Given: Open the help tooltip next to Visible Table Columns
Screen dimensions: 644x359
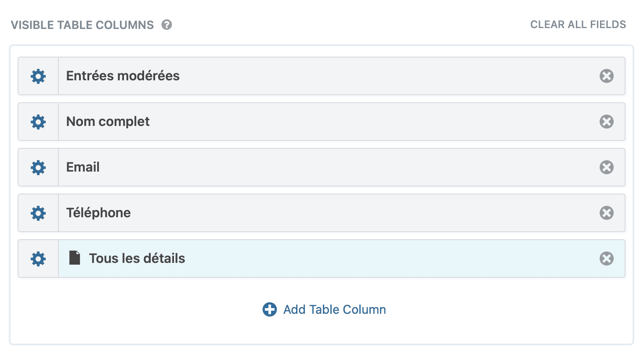Looking at the screenshot, I should click(x=166, y=25).
